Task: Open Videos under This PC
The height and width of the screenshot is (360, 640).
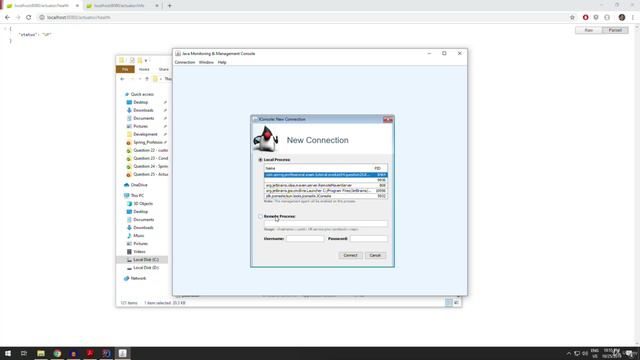Action: coord(139,252)
